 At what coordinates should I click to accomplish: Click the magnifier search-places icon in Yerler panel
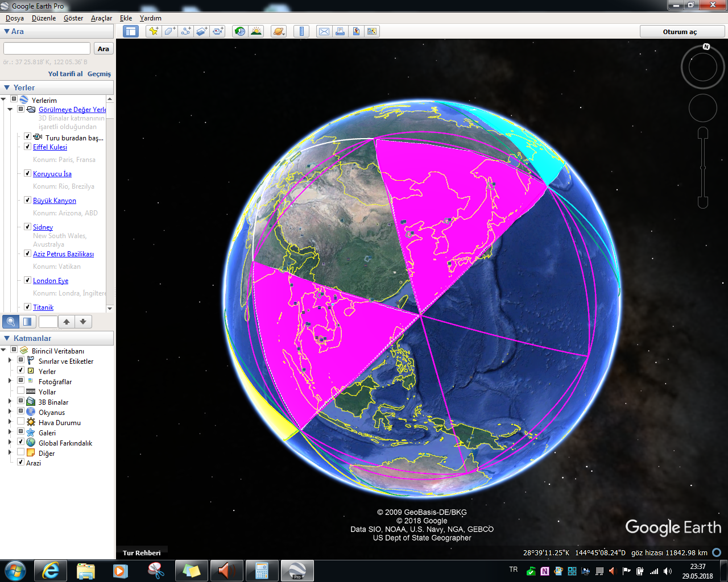pos(11,322)
